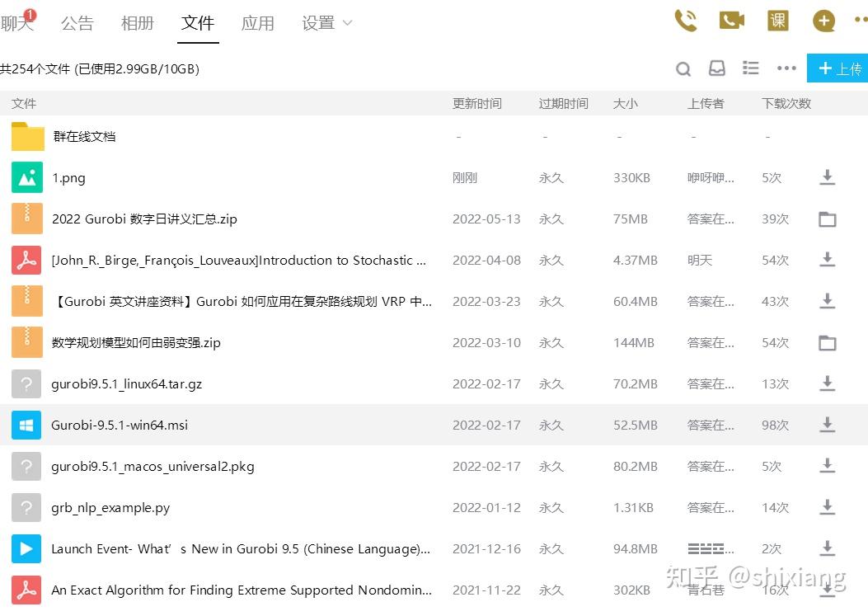The height and width of the screenshot is (616, 868).
Task: Open folder for 2022 Gurobi 数字日讲义汇总.zip
Action: [x=827, y=219]
